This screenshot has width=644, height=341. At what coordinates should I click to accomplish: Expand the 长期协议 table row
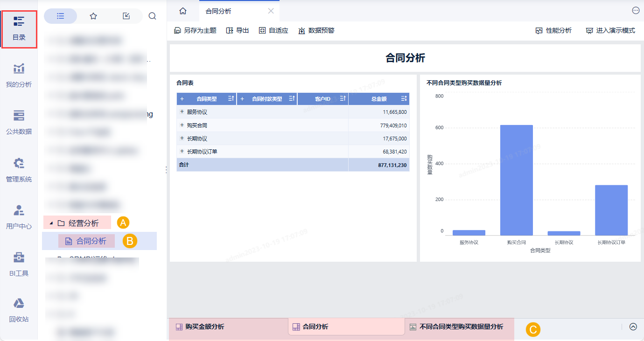[182, 138]
